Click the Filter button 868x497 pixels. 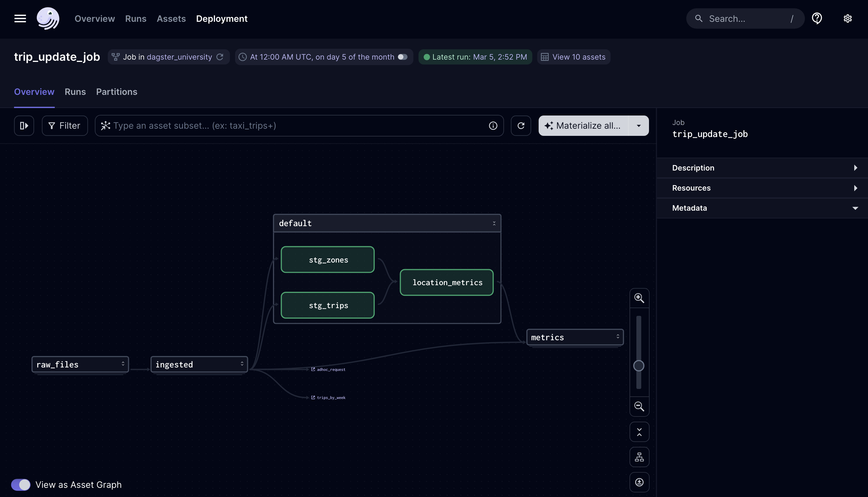tap(65, 126)
